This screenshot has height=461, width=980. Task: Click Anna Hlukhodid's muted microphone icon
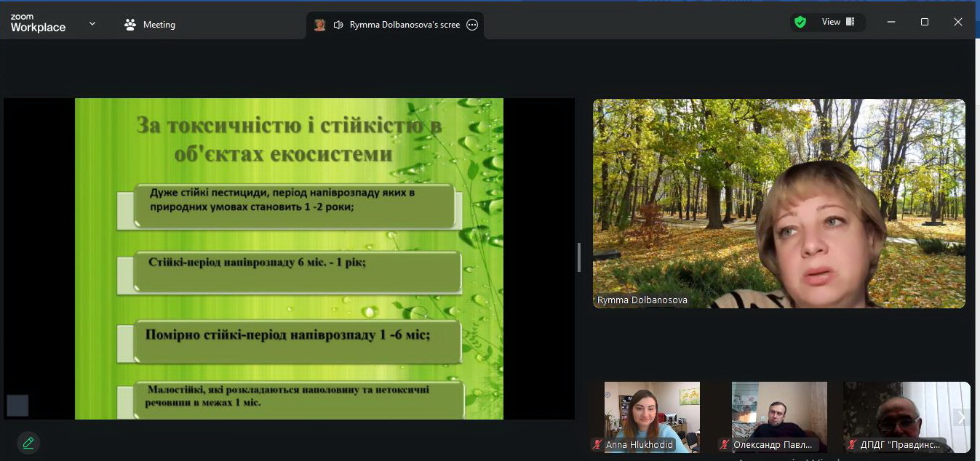tap(598, 444)
